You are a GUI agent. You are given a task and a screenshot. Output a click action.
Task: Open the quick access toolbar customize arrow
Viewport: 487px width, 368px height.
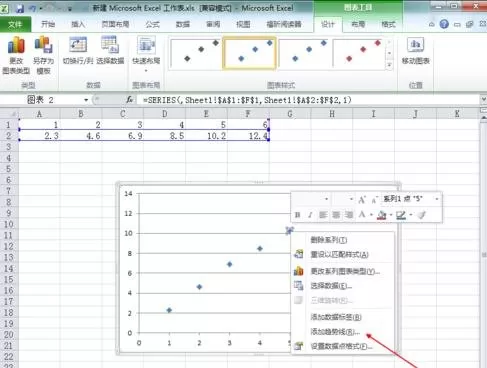70,9
